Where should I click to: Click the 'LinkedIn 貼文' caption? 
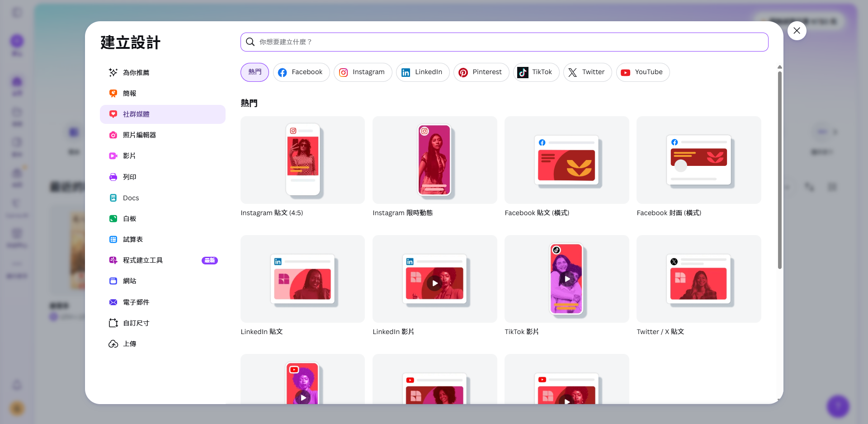click(261, 332)
